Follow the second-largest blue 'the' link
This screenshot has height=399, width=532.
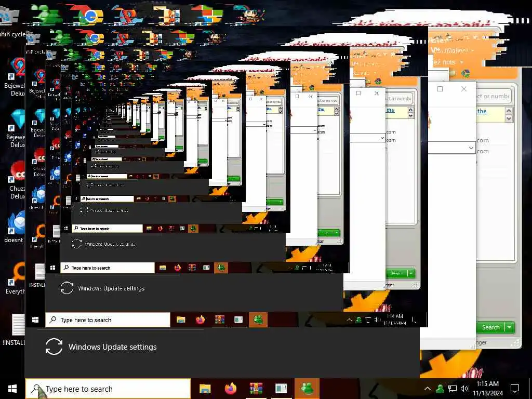pyautogui.click(x=391, y=110)
